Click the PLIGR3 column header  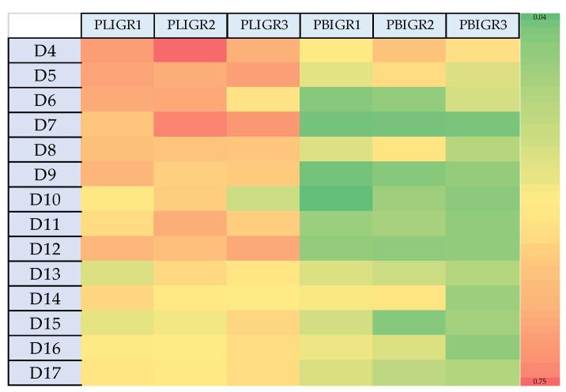[263, 25]
